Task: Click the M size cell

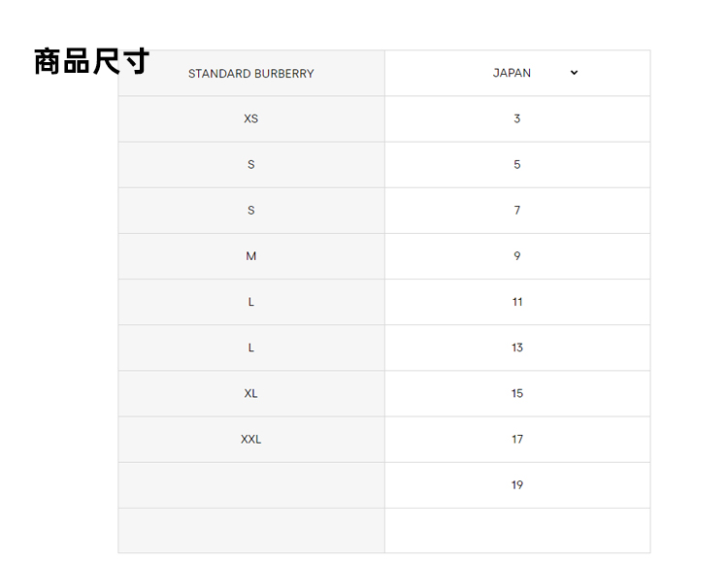Action: (x=251, y=256)
